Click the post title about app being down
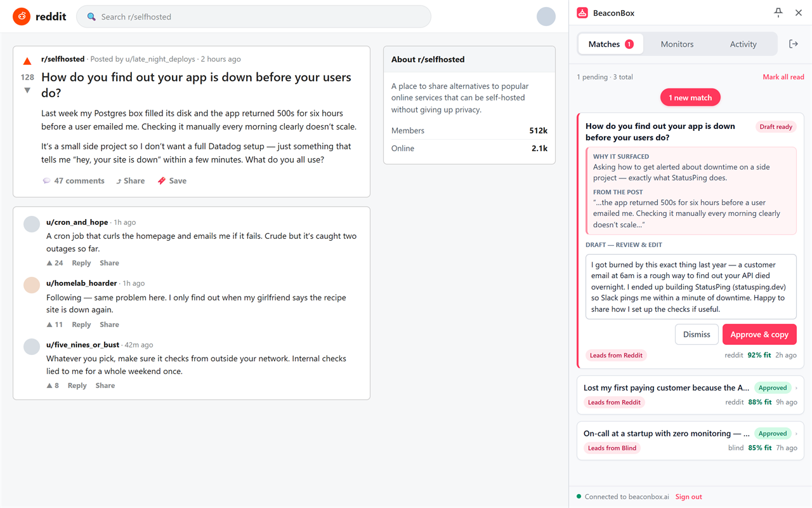Image resolution: width=812 pixels, height=508 pixels. (x=196, y=85)
